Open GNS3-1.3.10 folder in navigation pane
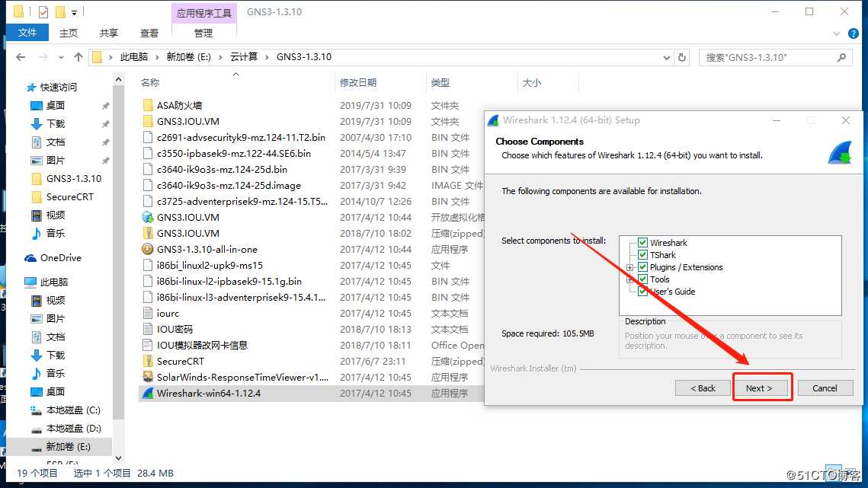Image resolution: width=868 pixels, height=488 pixels. pos(74,178)
